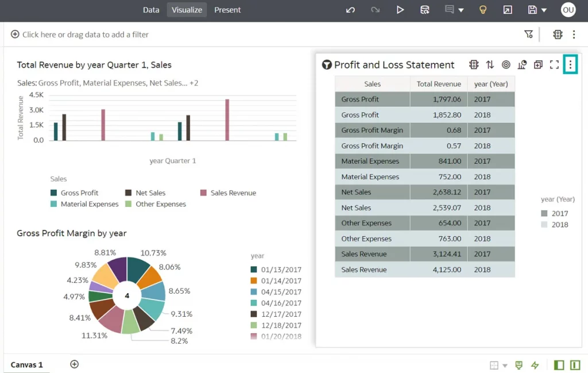Image resolution: width=588 pixels, height=373 pixels.
Task: Open the filter bar menu icon
Action: [x=529, y=34]
